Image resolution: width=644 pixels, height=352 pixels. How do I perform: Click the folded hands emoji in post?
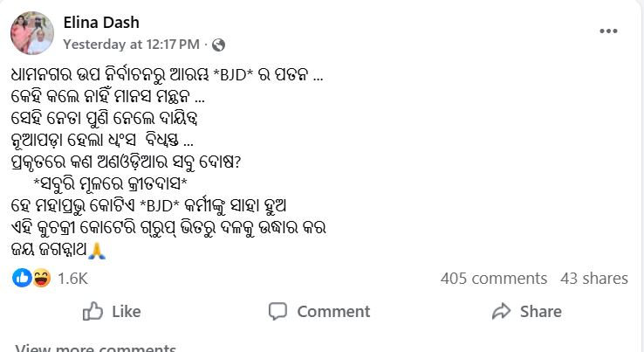(98, 251)
